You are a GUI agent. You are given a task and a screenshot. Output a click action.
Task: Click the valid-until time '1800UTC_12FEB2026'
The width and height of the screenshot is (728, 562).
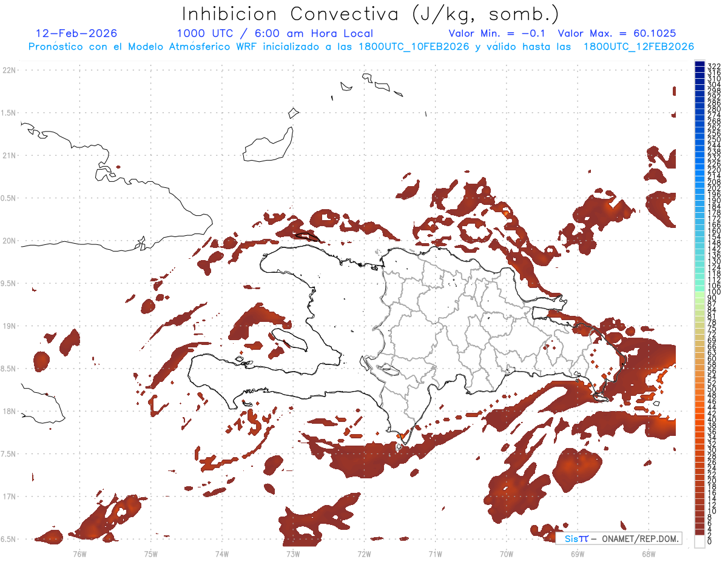coord(639,47)
